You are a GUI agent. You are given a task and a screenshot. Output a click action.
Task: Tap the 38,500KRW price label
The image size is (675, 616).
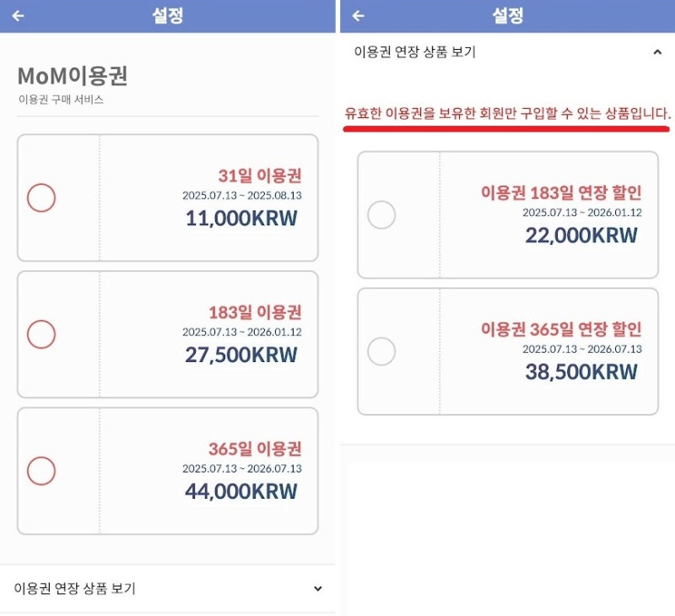click(582, 373)
